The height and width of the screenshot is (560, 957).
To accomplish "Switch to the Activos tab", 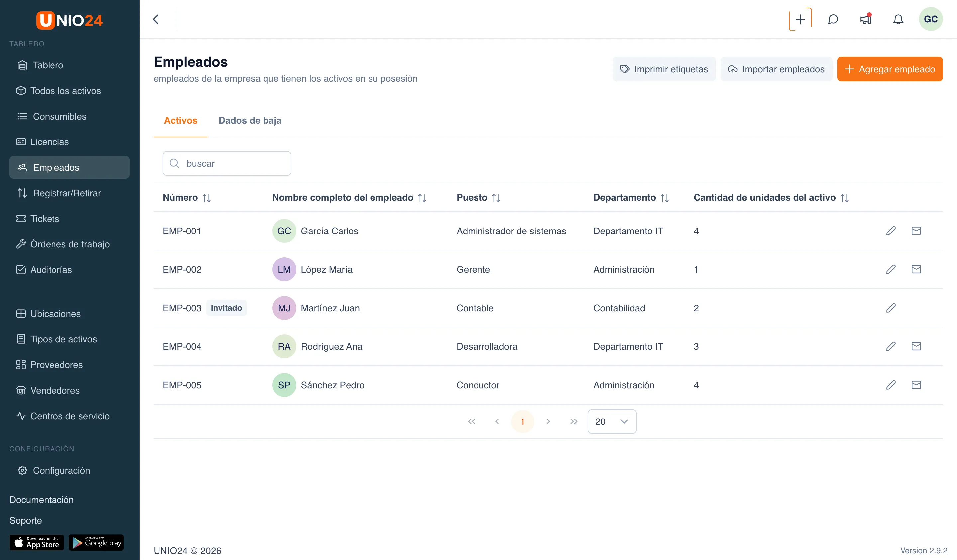I will [x=180, y=120].
